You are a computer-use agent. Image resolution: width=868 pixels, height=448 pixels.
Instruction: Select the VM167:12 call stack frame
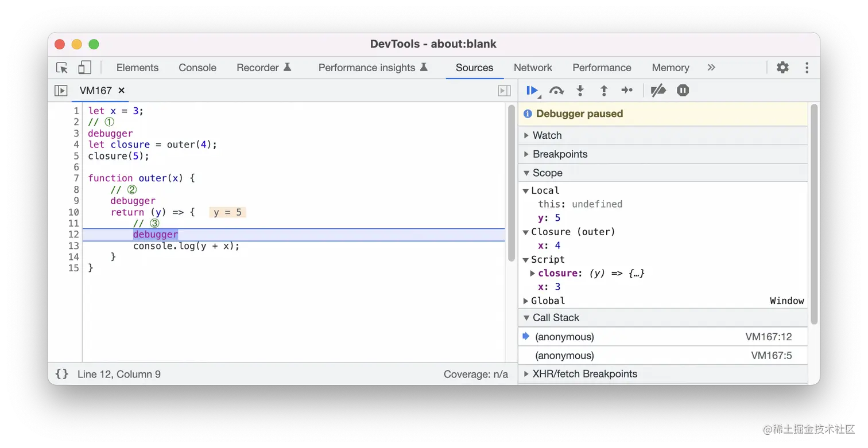click(x=662, y=337)
